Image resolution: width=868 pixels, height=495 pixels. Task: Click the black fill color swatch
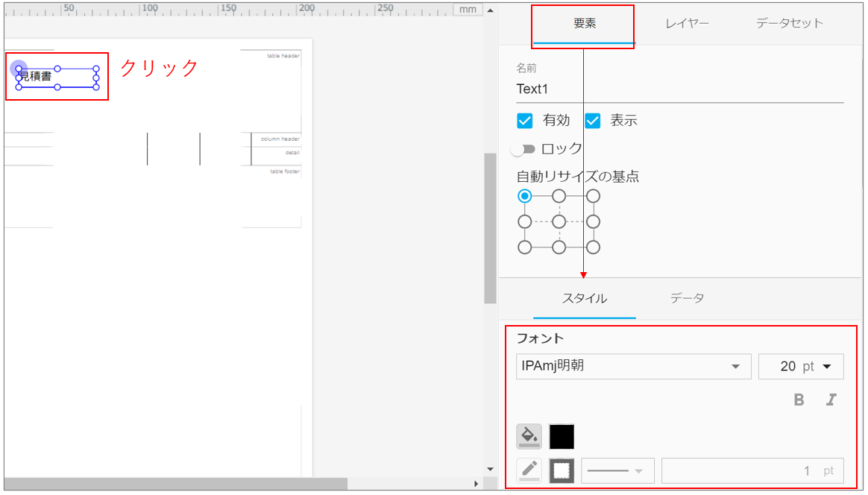click(562, 436)
